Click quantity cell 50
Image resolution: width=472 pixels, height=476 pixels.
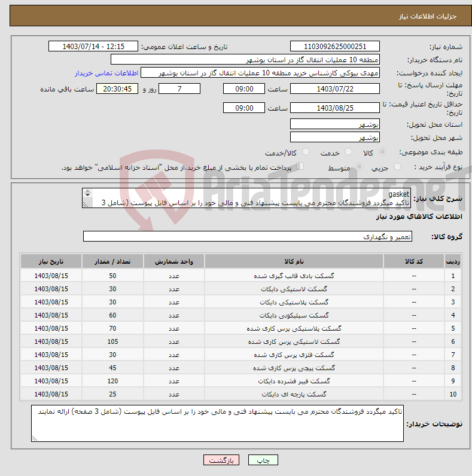coord(112,276)
